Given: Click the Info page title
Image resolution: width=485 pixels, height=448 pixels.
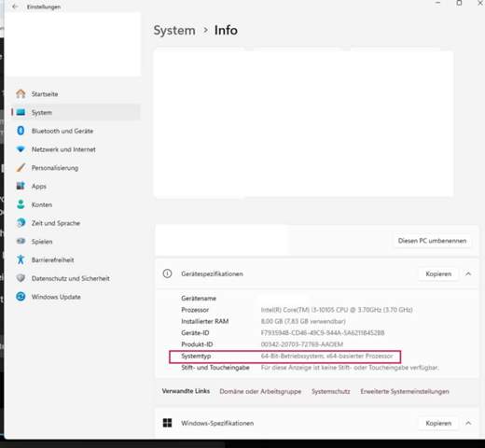Looking at the screenshot, I should pyautogui.click(x=226, y=31).
